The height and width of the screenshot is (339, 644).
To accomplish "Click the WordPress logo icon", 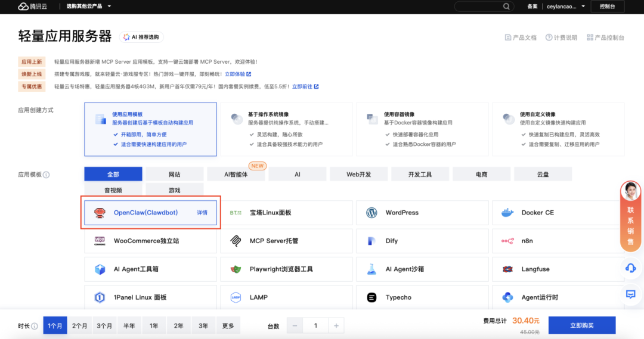I will (371, 213).
